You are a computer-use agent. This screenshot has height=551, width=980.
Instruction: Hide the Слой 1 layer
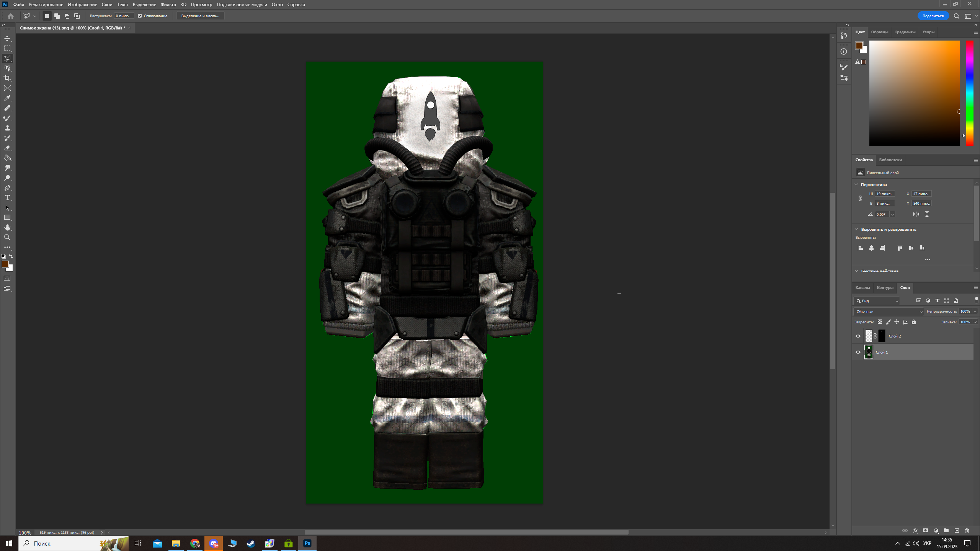858,352
